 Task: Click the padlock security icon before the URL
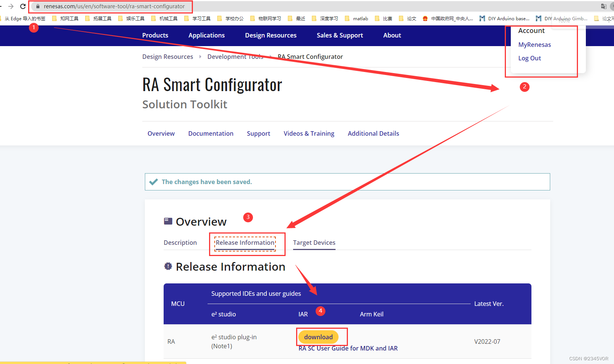click(38, 6)
